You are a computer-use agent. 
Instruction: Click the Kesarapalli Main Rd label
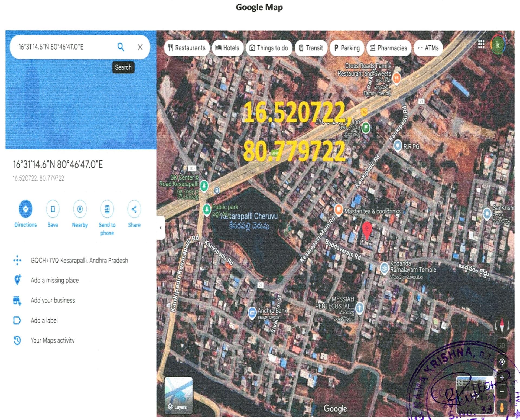pos(318,239)
